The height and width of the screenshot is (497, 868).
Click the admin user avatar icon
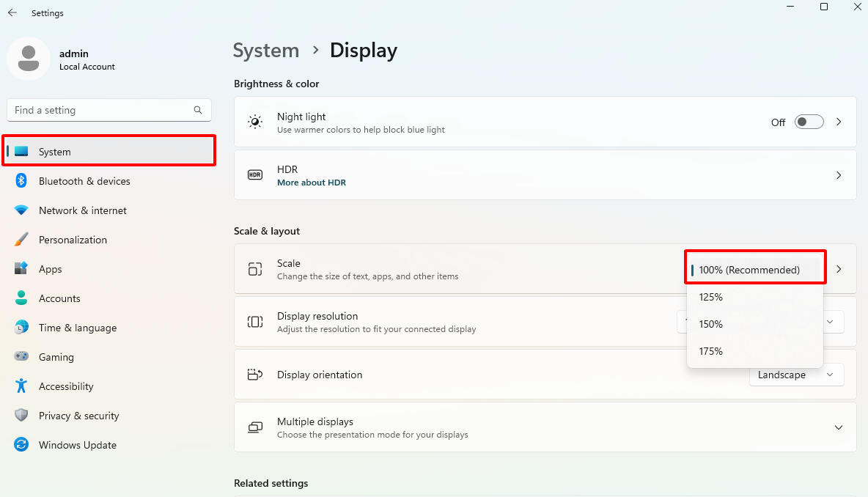tap(29, 59)
